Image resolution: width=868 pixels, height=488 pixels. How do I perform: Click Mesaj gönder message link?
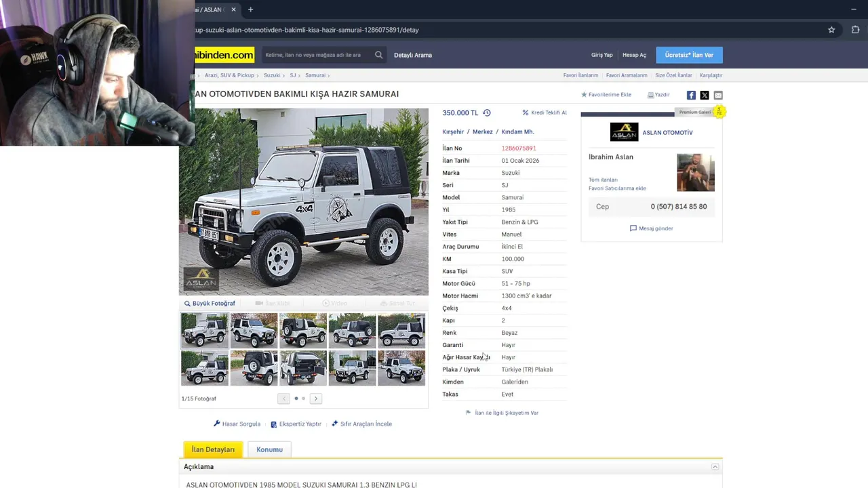(651, 228)
